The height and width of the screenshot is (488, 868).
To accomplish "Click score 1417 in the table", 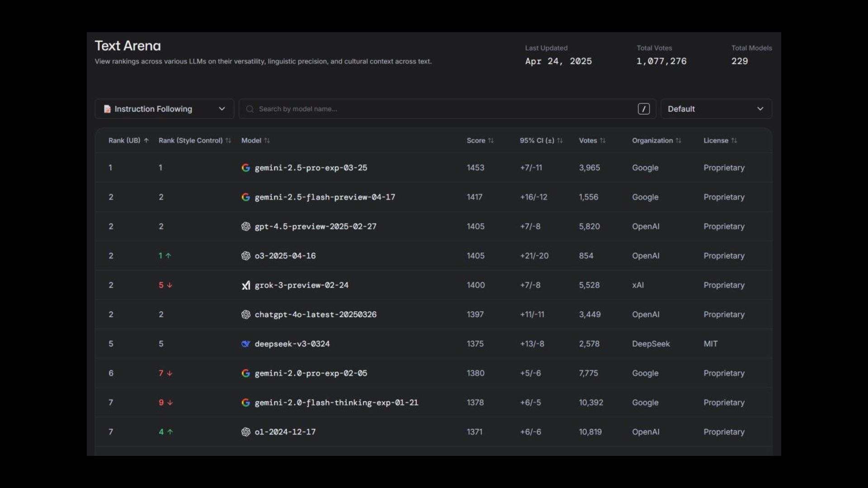I will coord(474,197).
